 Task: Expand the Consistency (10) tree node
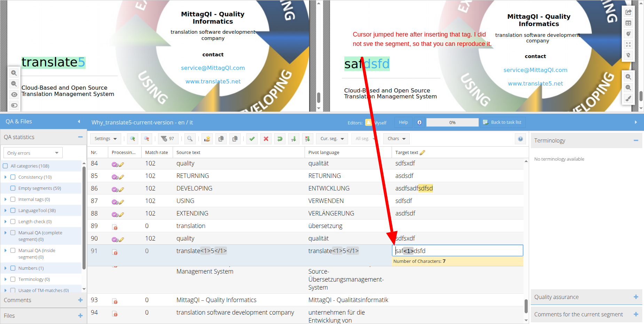pos(6,177)
